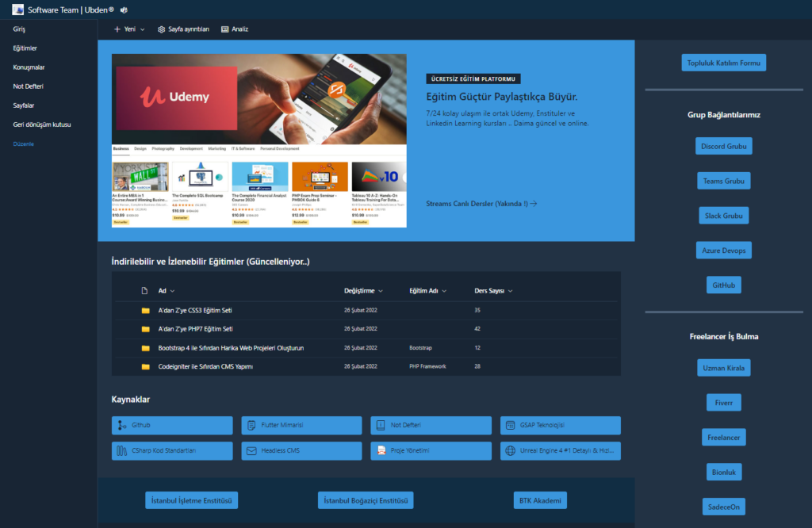Click the folder icon for A'dan Z'ye CSS3
Screen dimensions: 812x528
[146, 311]
